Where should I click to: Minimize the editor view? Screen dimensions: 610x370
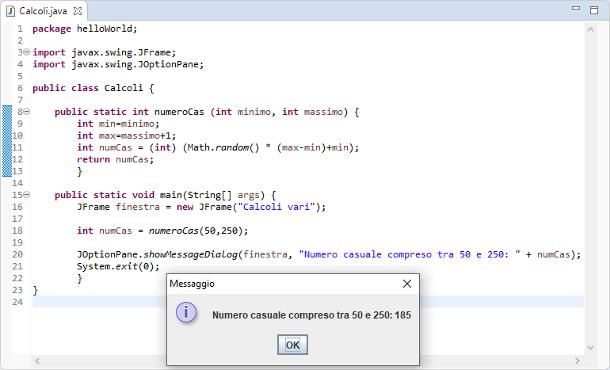tap(576, 8)
